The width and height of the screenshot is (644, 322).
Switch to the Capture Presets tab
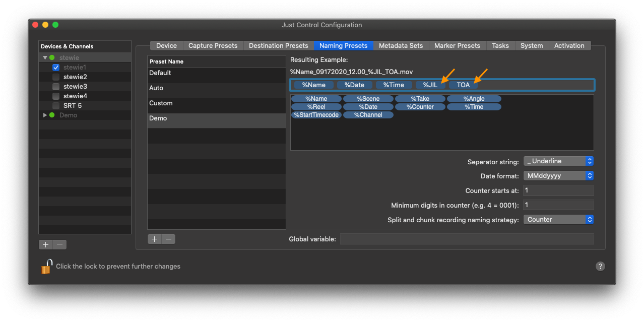click(x=213, y=45)
